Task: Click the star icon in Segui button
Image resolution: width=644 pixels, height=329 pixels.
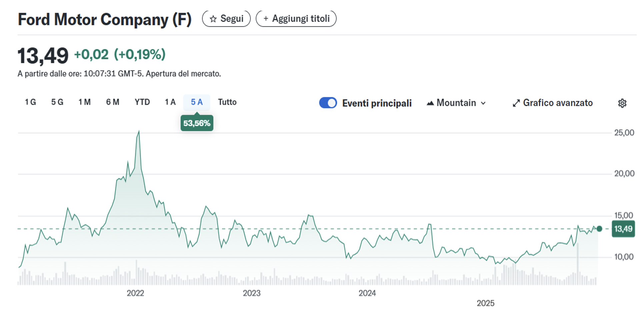Action: (x=213, y=19)
